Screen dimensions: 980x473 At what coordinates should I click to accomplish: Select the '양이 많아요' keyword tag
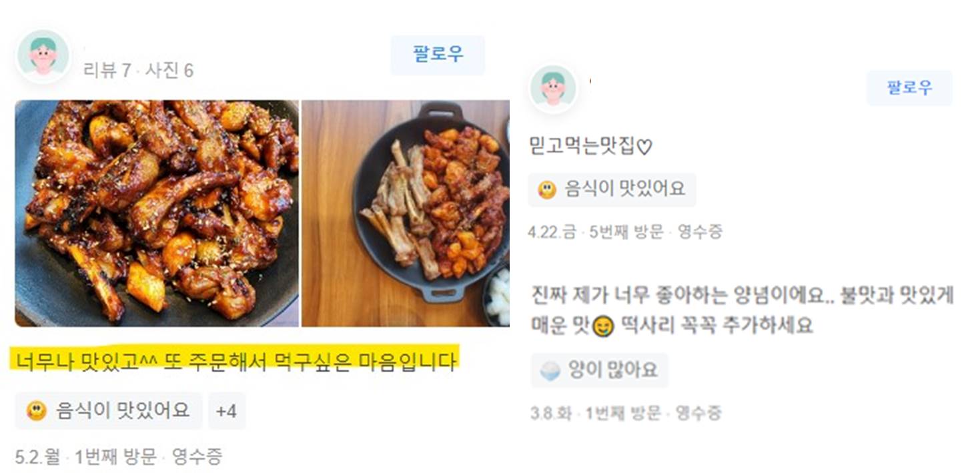pos(599,371)
